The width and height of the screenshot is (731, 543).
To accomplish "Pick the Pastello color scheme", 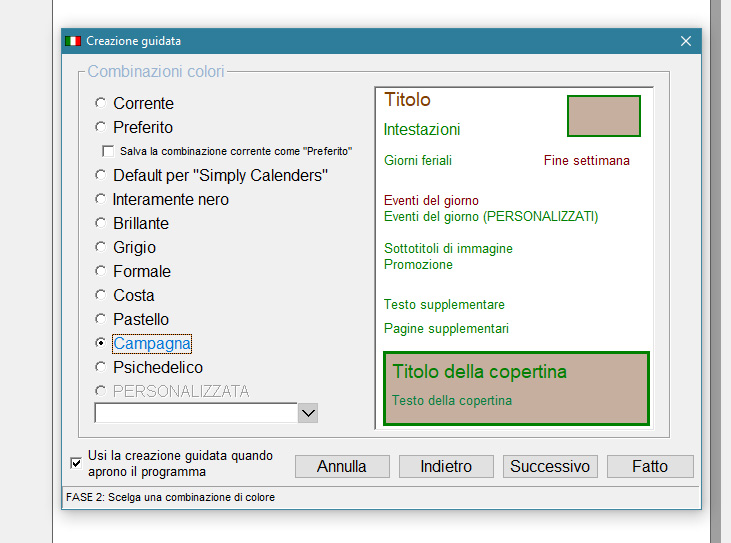I will pos(100,319).
